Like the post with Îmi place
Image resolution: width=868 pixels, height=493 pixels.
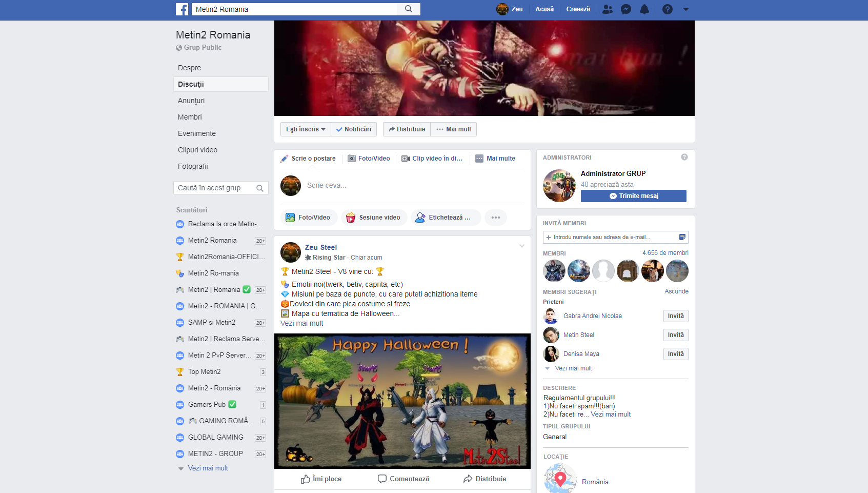[x=321, y=479]
